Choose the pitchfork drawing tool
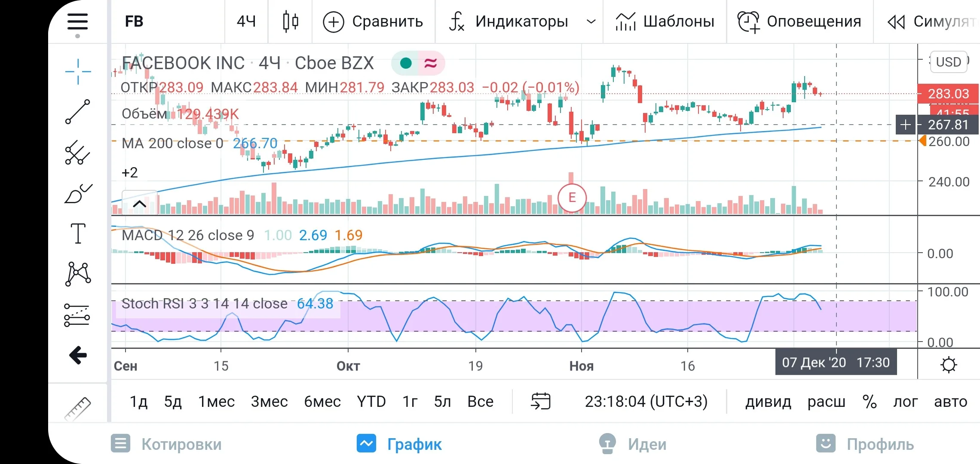The height and width of the screenshot is (464, 980). [x=78, y=153]
